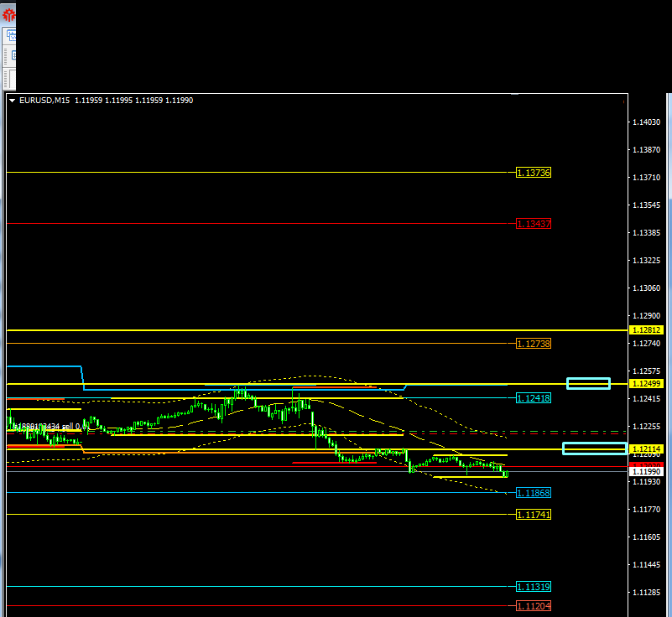
Task: Click the EURUSD,M15 chart title text
Action: 44,101
